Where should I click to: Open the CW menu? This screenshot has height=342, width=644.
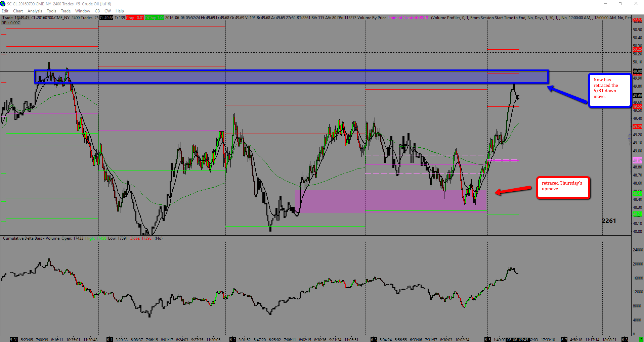tap(108, 11)
